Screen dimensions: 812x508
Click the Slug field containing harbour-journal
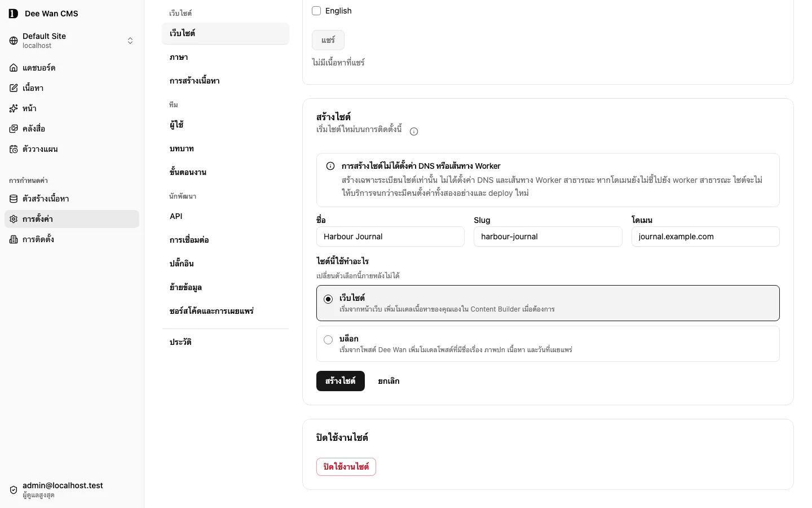coord(548,237)
